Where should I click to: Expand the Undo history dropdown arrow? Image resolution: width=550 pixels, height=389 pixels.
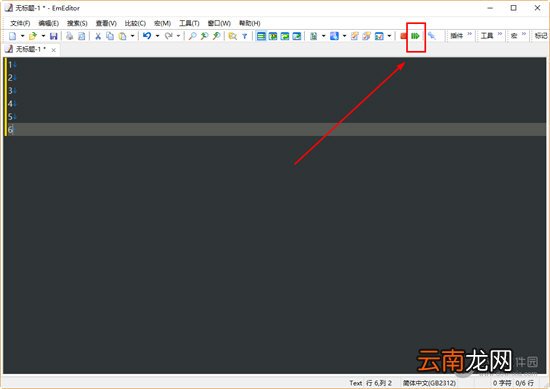[x=157, y=36]
